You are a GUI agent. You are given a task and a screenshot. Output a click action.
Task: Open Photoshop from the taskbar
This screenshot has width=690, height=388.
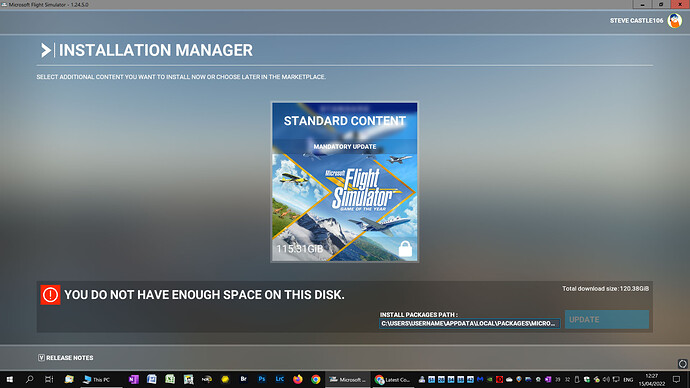coord(261,379)
